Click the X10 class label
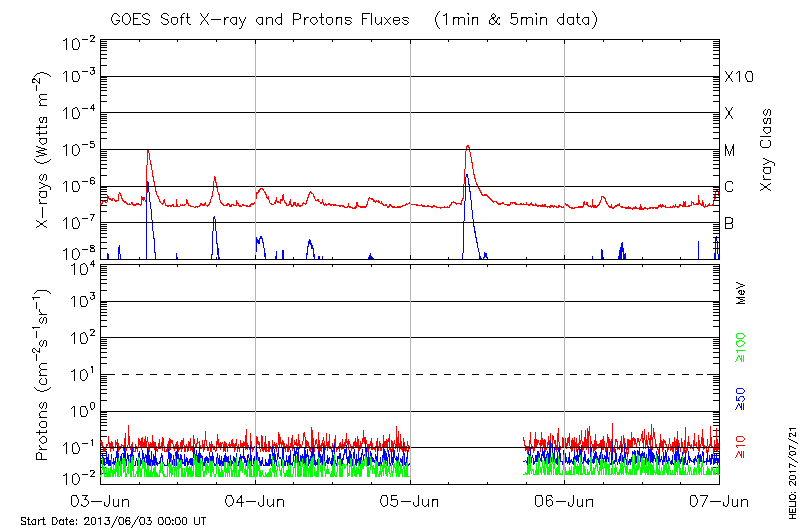Viewport: 800px width, 530px height. pyautogui.click(x=737, y=77)
